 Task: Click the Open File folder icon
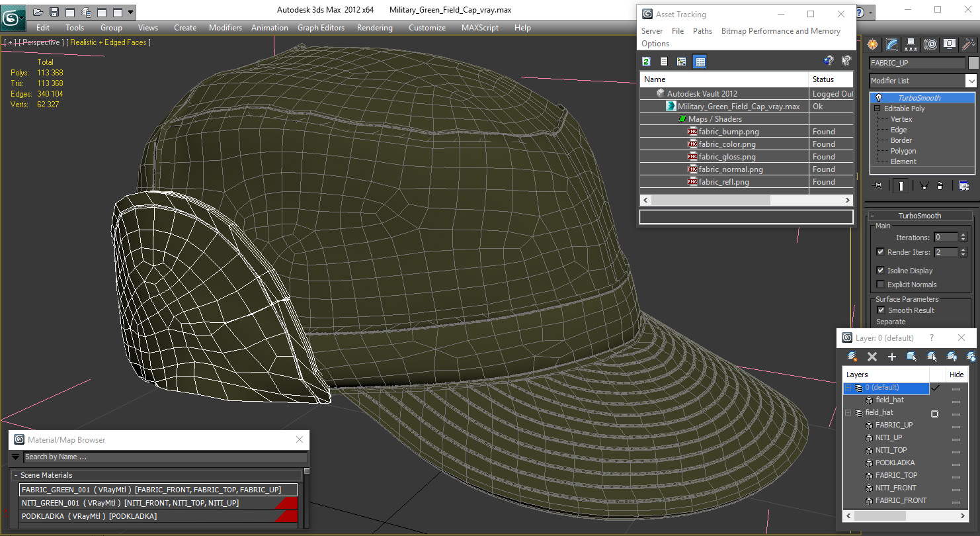coord(38,12)
